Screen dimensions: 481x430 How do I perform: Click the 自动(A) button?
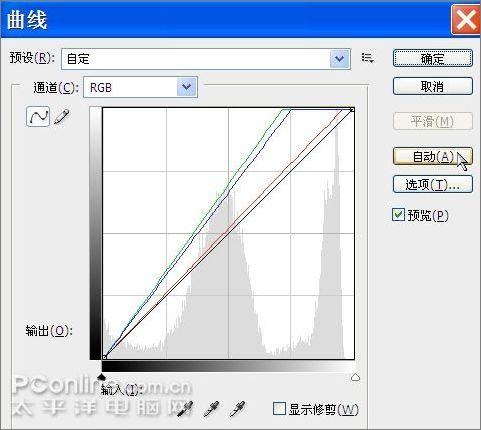point(433,156)
